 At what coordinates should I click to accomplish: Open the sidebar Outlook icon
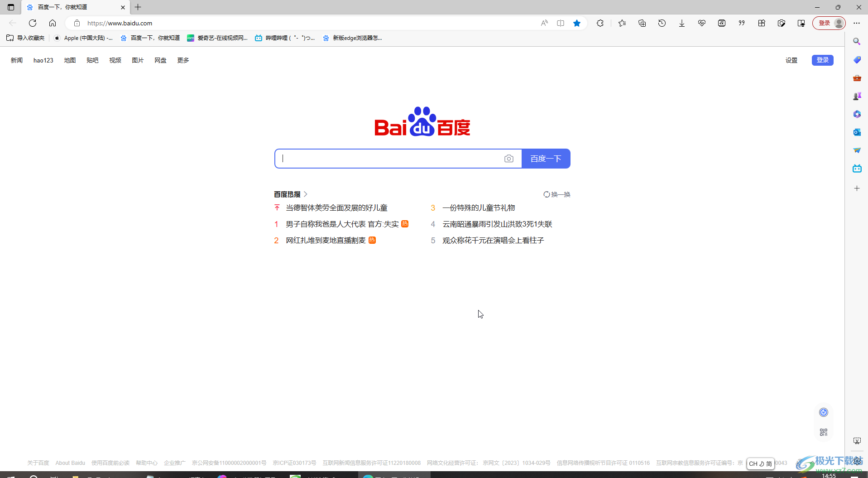(x=857, y=132)
